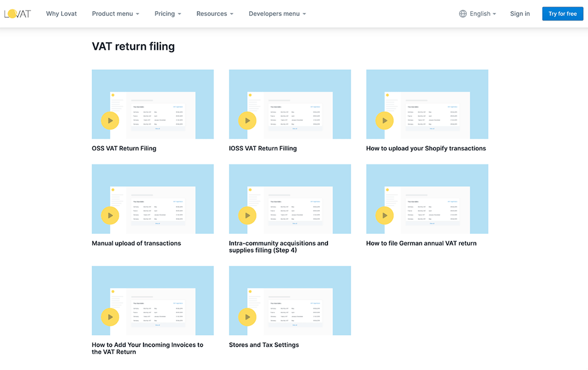Open the English language selector
This screenshot has width=588, height=370.
pos(483,14)
